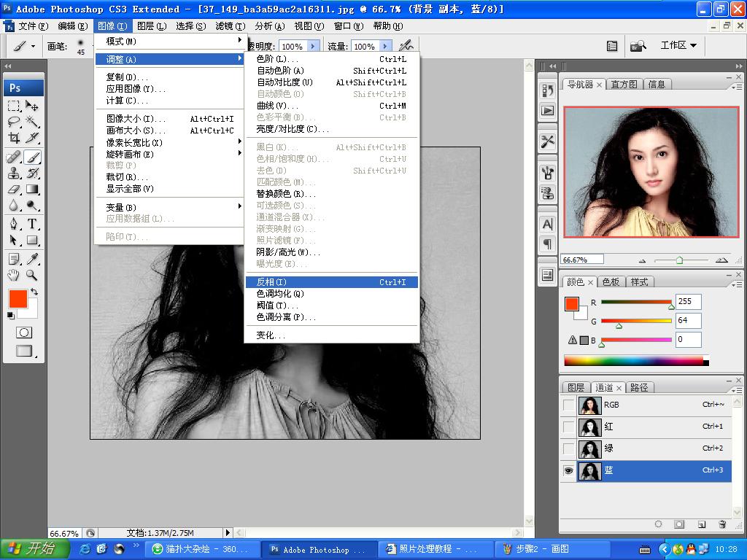
Task: Toggle visibility of Red (红) channel
Action: point(569,427)
